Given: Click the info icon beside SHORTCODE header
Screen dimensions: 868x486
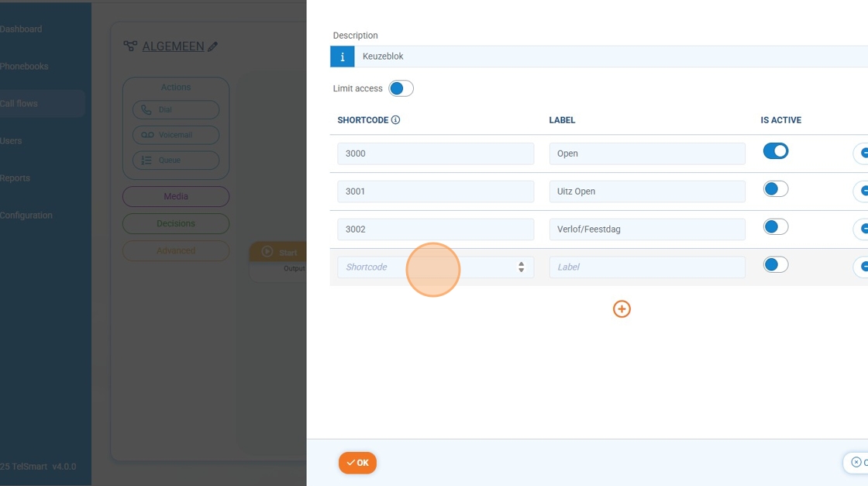Looking at the screenshot, I should pyautogui.click(x=395, y=120).
